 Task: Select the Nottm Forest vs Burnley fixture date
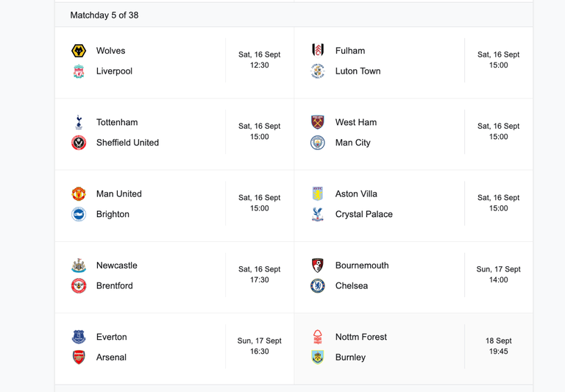[498, 341]
